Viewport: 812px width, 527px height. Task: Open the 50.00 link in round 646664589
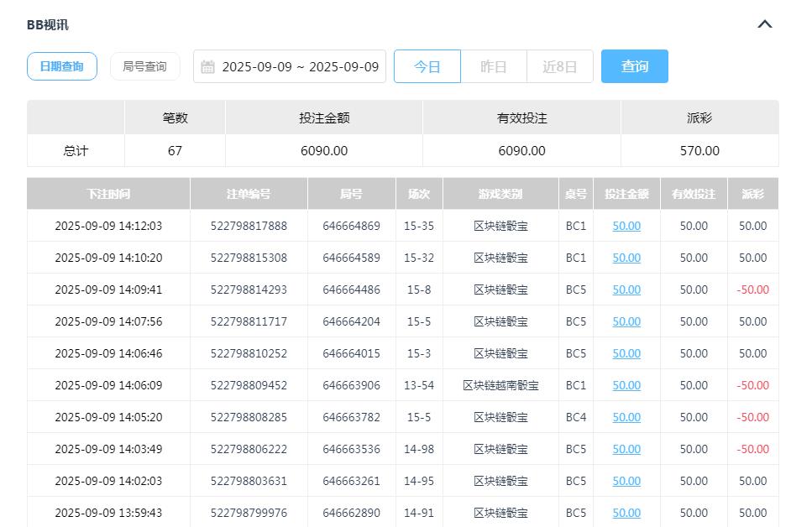click(626, 258)
